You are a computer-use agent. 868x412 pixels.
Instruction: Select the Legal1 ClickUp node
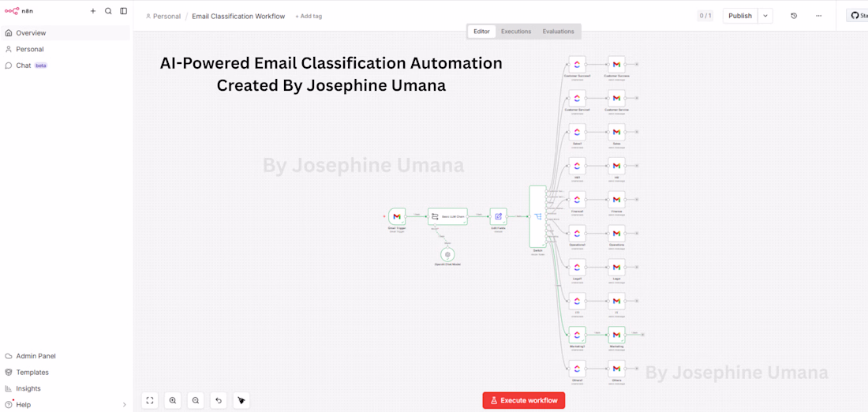coord(578,267)
